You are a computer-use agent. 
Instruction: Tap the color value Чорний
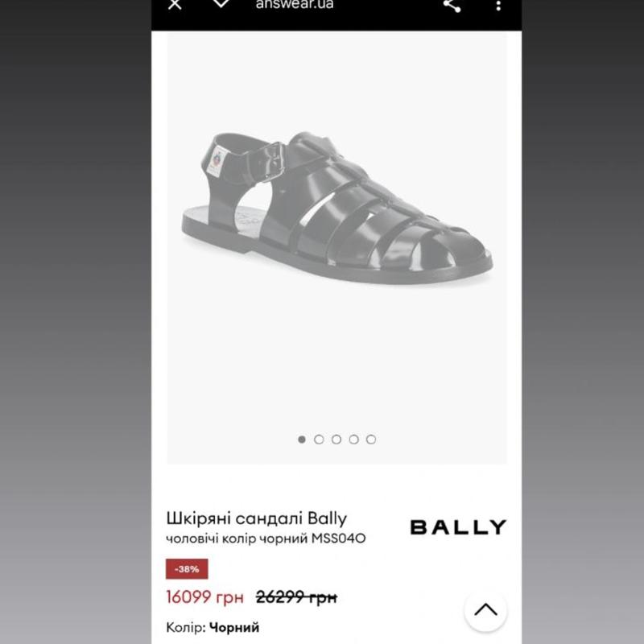(x=234, y=628)
